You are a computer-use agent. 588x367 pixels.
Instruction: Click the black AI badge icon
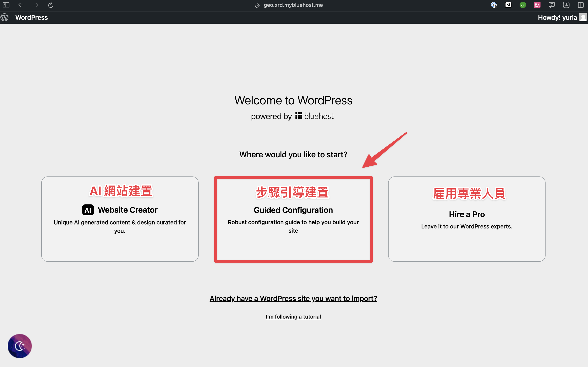[x=88, y=210]
